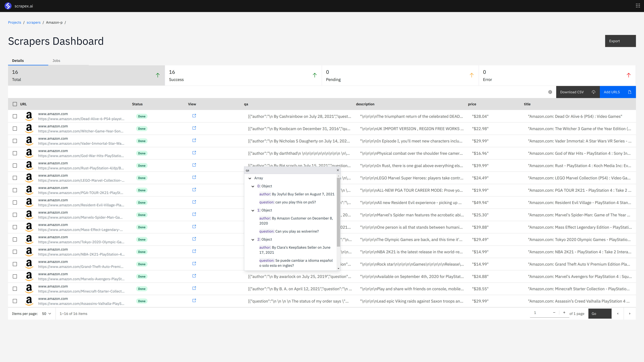This screenshot has width=644, height=362.
Task: Close the qa popup panel
Action: tap(338, 170)
